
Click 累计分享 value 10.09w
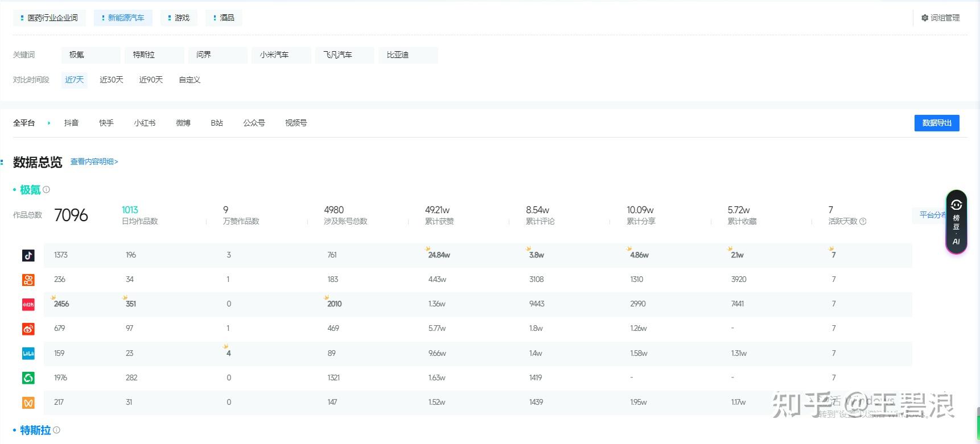640,210
